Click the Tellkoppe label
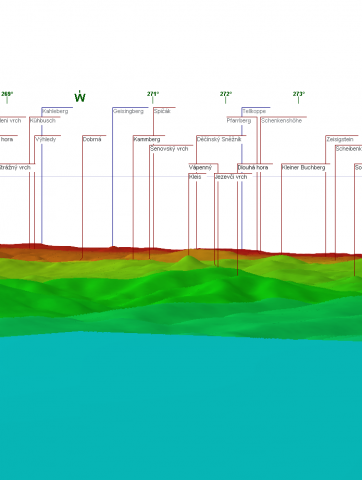Screen dimensions: 362x480 [254, 111]
